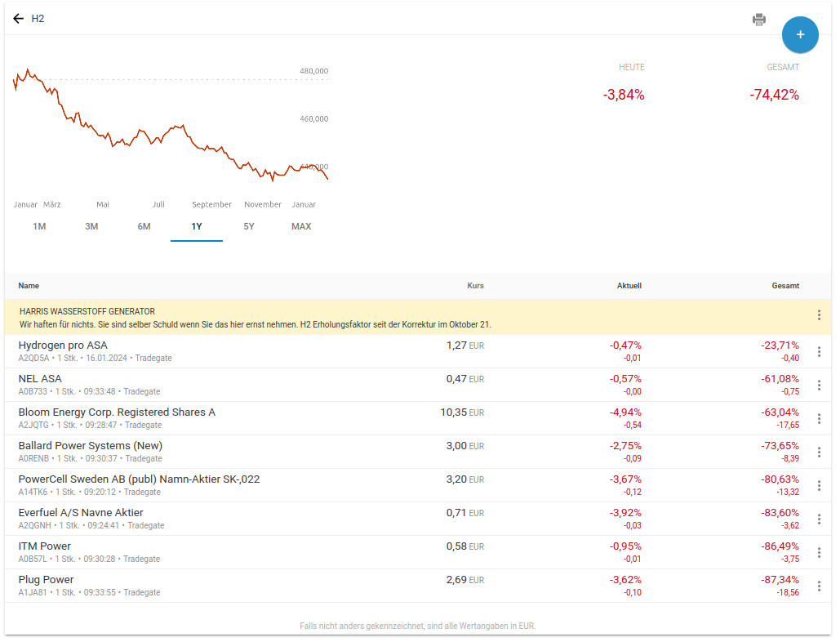This screenshot has width=840, height=642.
Task: Click the back arrow next to H2
Action: point(18,19)
